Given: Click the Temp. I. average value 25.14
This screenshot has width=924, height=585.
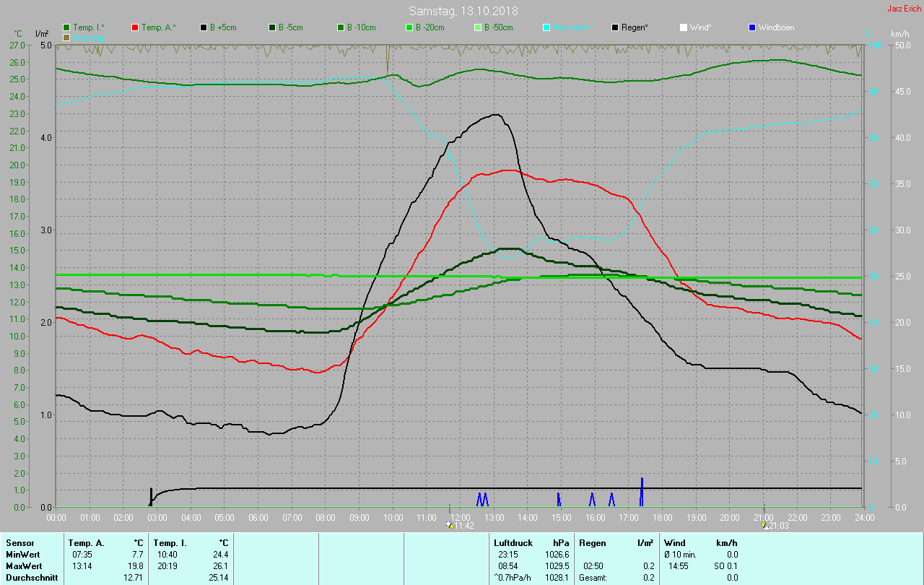Looking at the screenshot, I should coord(219,578).
